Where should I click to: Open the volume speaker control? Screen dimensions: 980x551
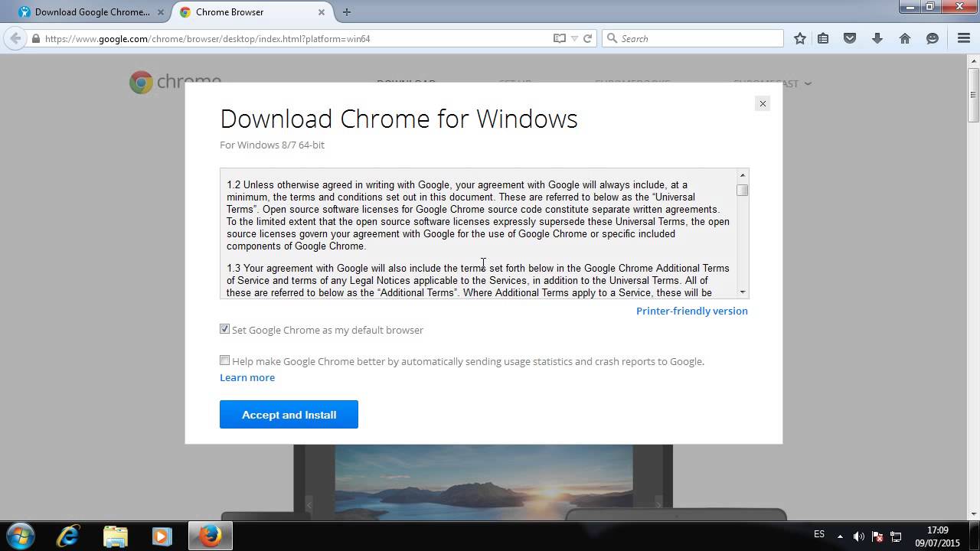[859, 536]
